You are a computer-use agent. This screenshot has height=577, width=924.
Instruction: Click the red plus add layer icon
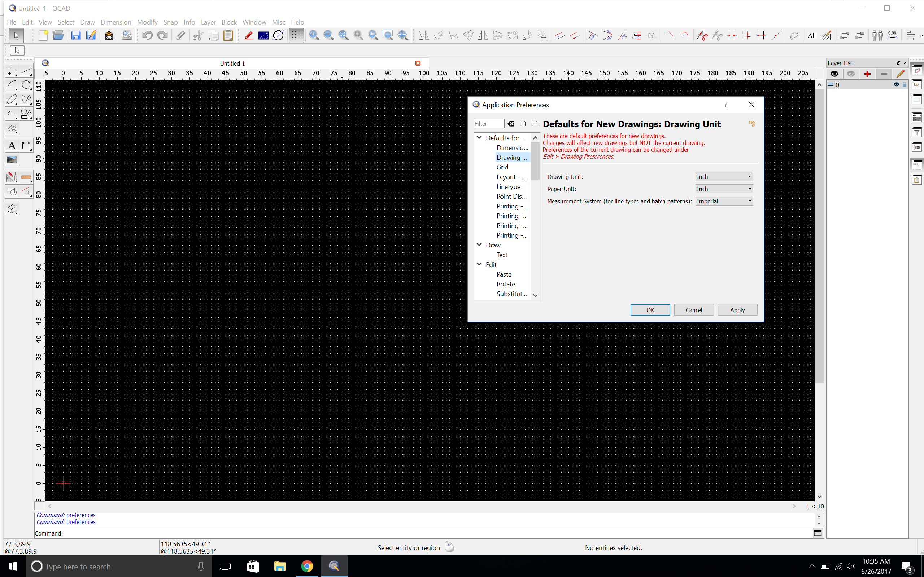[x=867, y=74]
